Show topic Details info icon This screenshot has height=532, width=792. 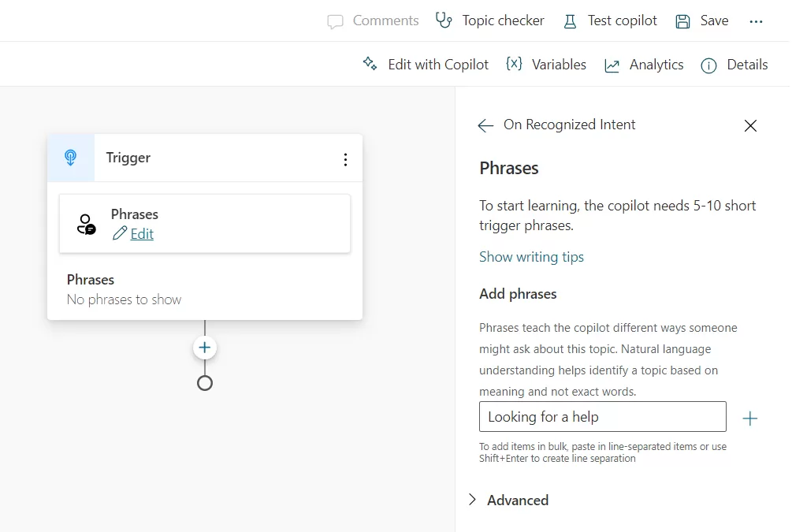(x=708, y=65)
